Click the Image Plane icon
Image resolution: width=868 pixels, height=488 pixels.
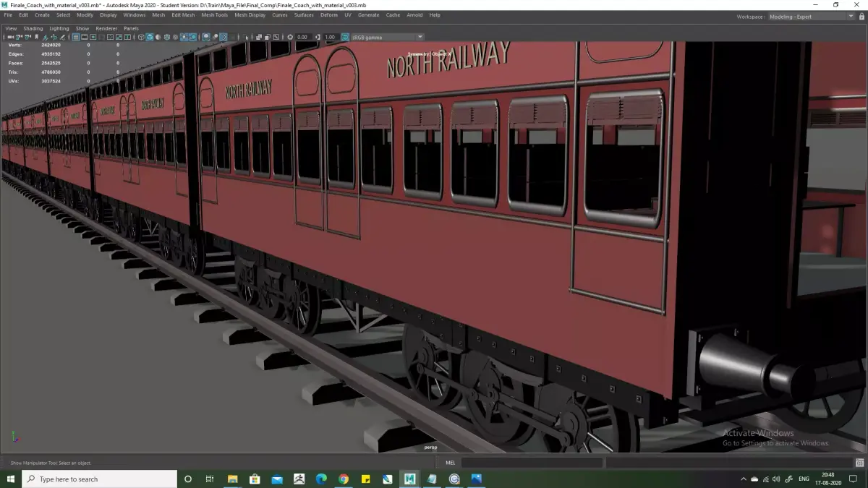(45, 37)
